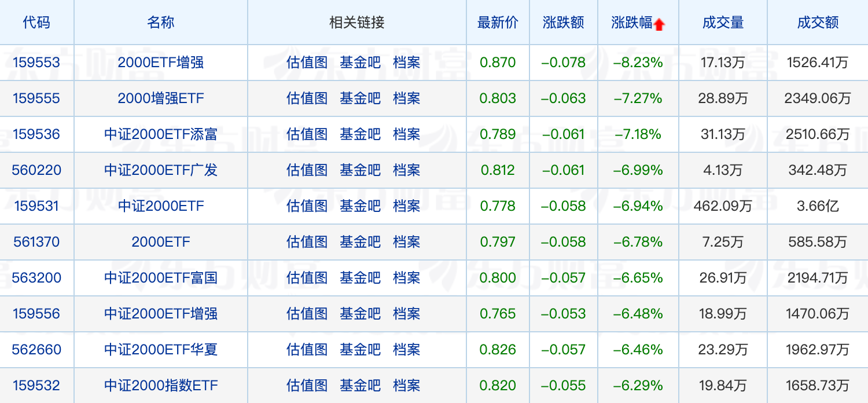The image size is (868, 403).
Task: Click the red sort arrow beside 涨跌幅
Action: click(660, 24)
